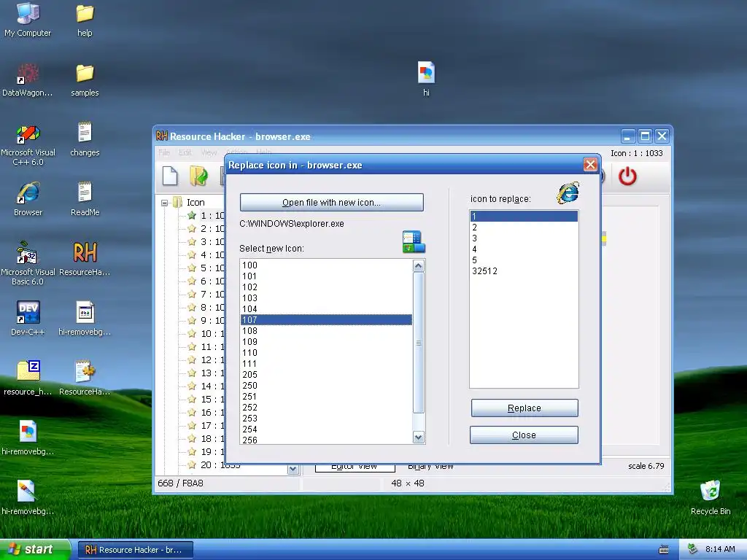Select tree item 5 under Icon node
Viewport: 747px width, 560px height.
(x=206, y=268)
